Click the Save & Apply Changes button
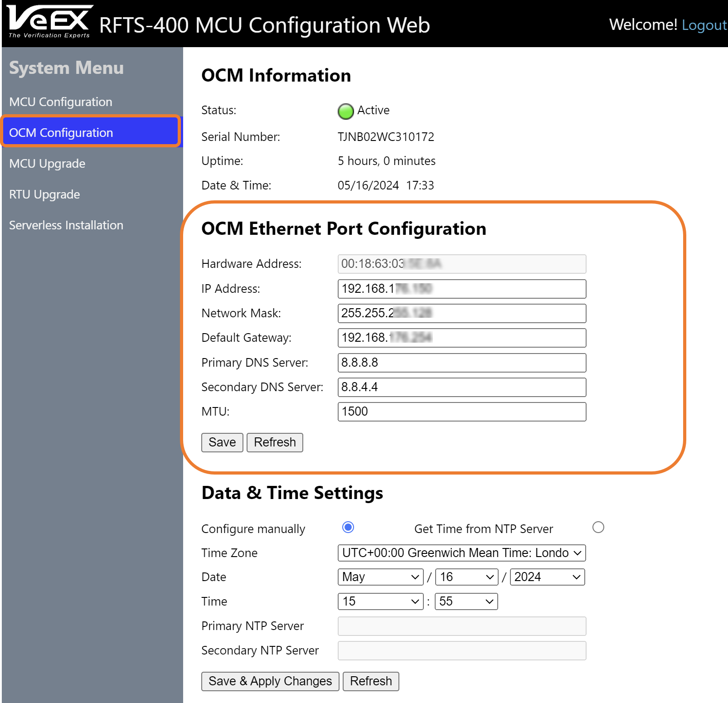This screenshot has height=703, width=728. pyautogui.click(x=270, y=681)
